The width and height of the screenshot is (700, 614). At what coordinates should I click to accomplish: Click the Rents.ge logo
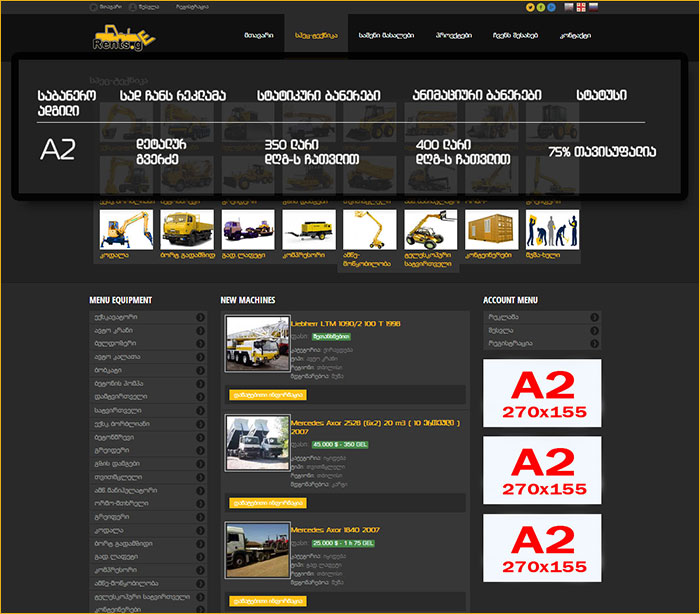124,38
